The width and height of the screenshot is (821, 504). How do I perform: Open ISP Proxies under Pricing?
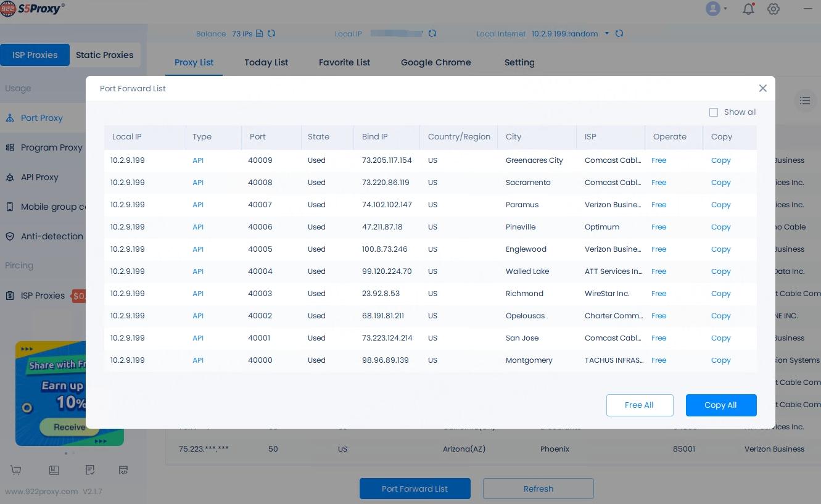tap(43, 295)
